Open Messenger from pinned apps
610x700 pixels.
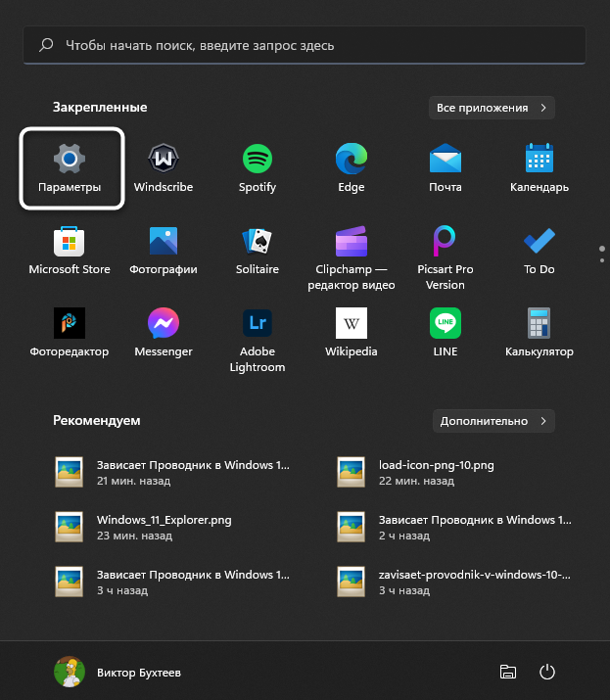point(164,332)
